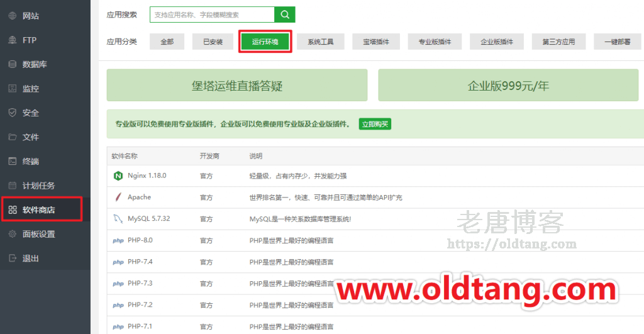
Task: Switch to the 已安装 category tab
Action: pos(213,42)
